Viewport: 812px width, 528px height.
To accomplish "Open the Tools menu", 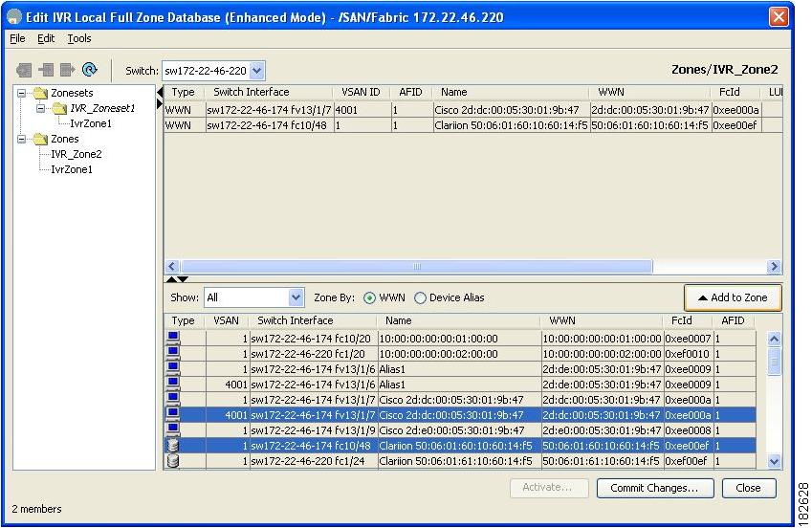I will (78, 38).
